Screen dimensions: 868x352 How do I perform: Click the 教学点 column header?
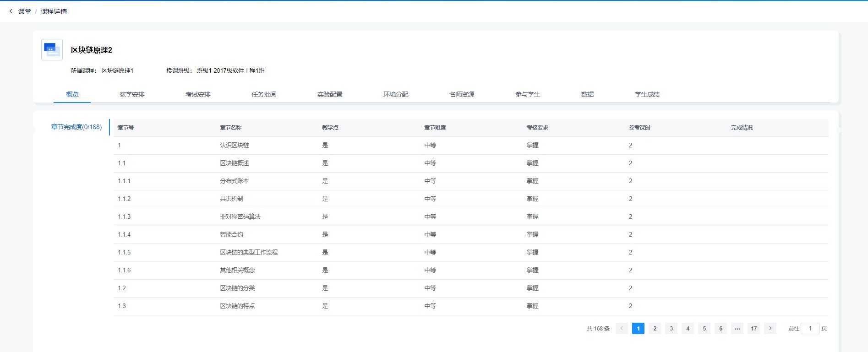click(x=330, y=128)
